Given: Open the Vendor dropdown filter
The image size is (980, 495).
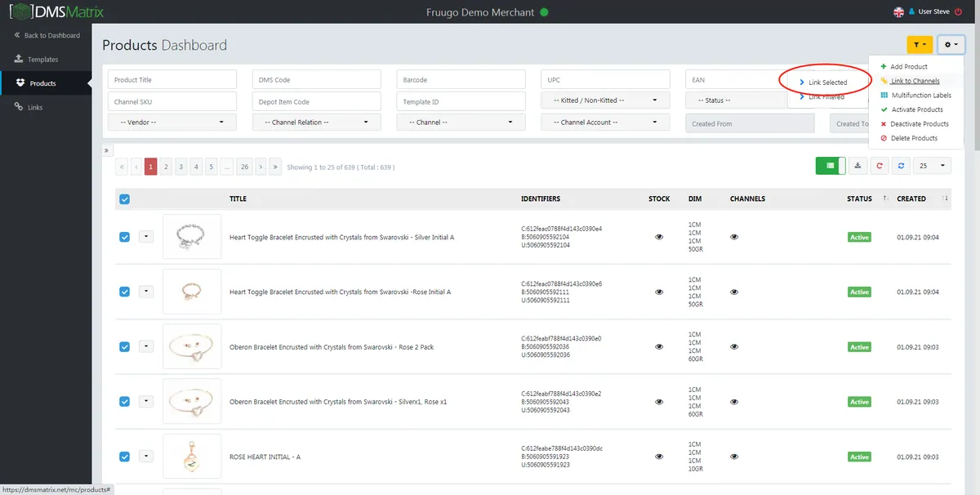Looking at the screenshot, I should [x=172, y=122].
